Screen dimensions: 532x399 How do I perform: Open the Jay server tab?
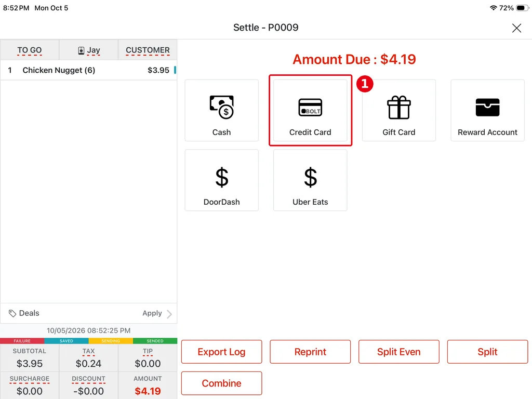pos(89,50)
